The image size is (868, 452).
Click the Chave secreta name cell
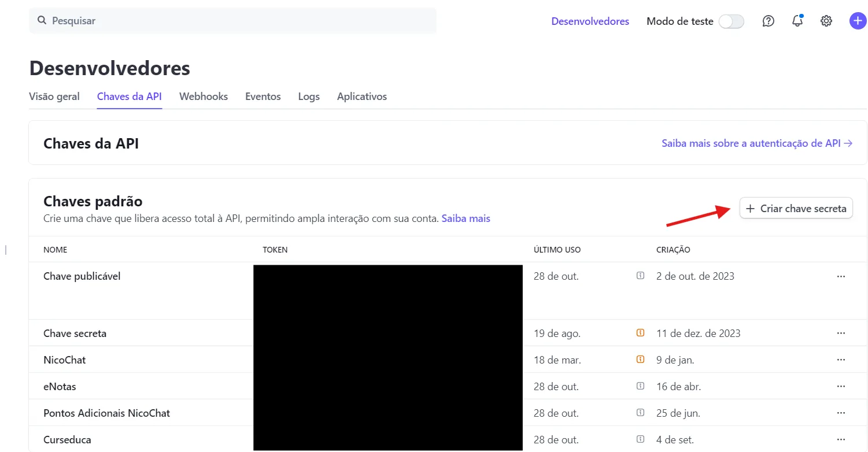(75, 334)
